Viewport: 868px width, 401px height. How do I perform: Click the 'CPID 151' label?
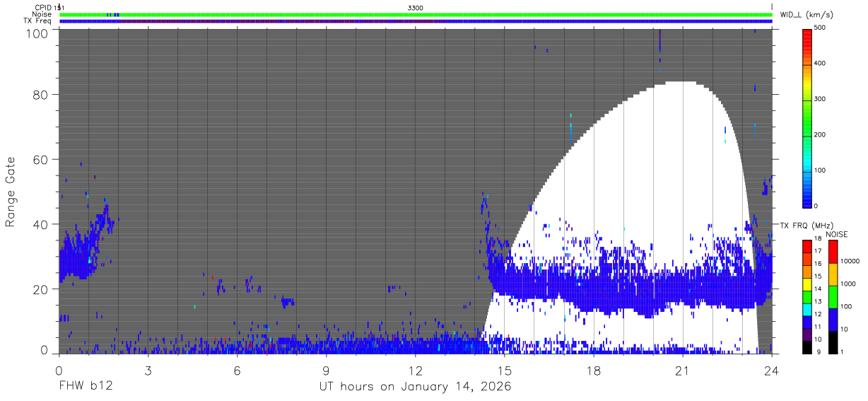pyautogui.click(x=49, y=7)
